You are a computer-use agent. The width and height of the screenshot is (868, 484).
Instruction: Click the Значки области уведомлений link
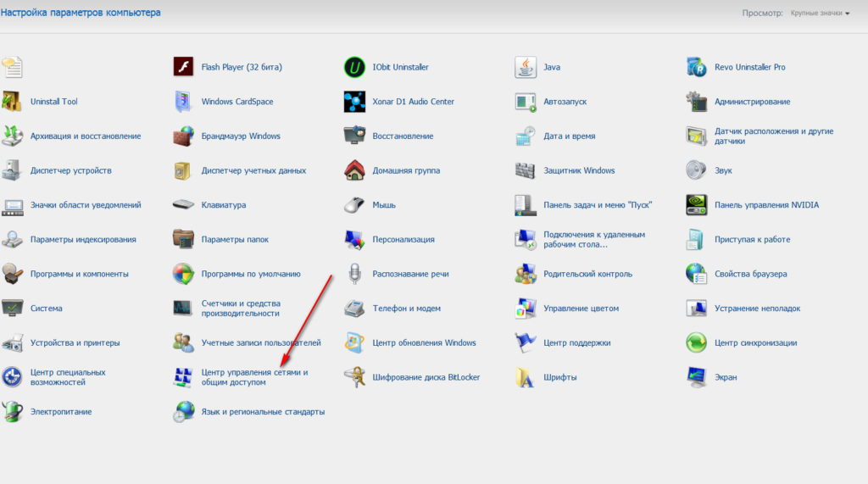pos(86,205)
